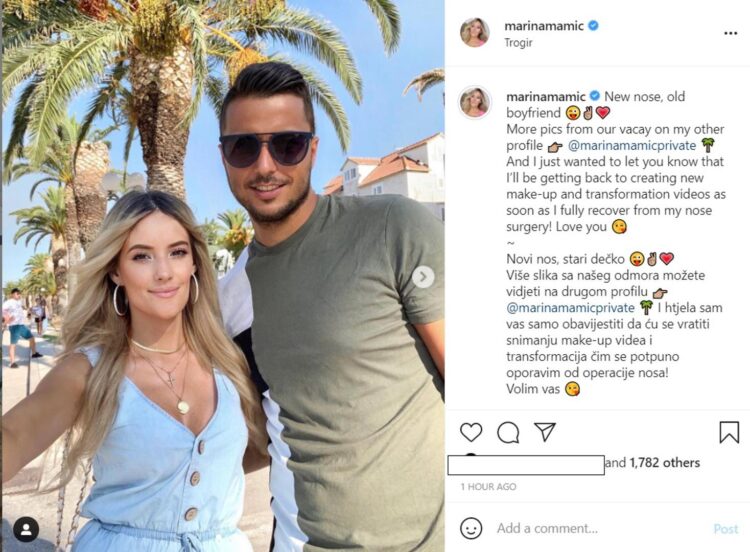The width and height of the screenshot is (750, 552).
Task: Open emoji picker smiley in comment box
Action: coord(471,528)
